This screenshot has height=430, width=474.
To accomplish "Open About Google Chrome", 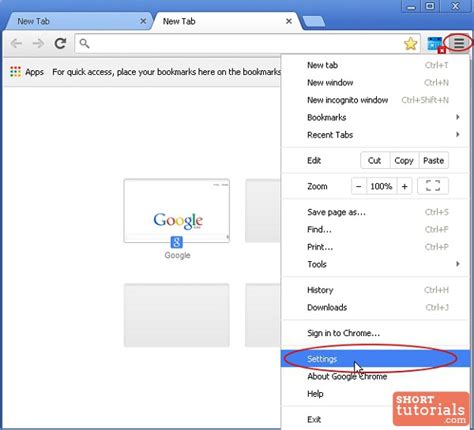I will tap(375, 376).
